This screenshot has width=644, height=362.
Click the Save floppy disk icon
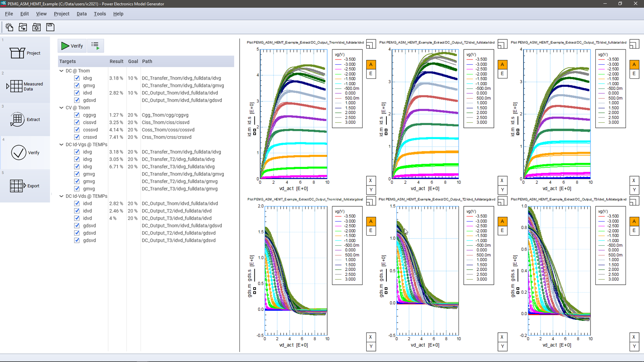50,27
